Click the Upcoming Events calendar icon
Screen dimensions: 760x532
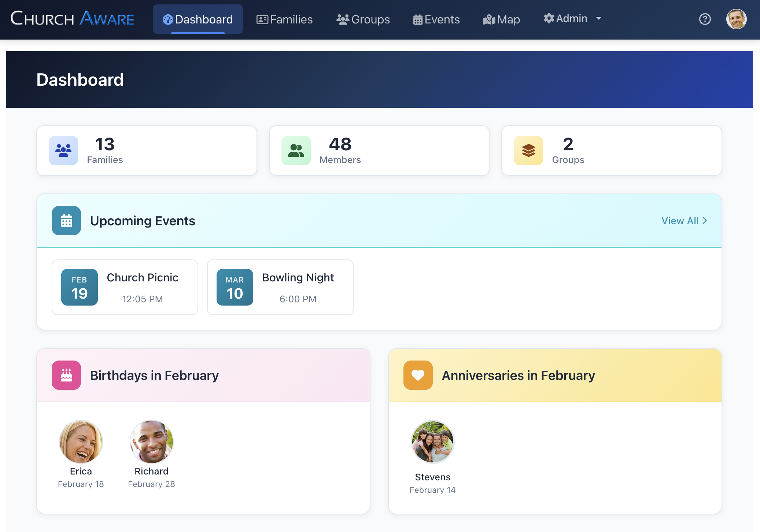(x=66, y=221)
